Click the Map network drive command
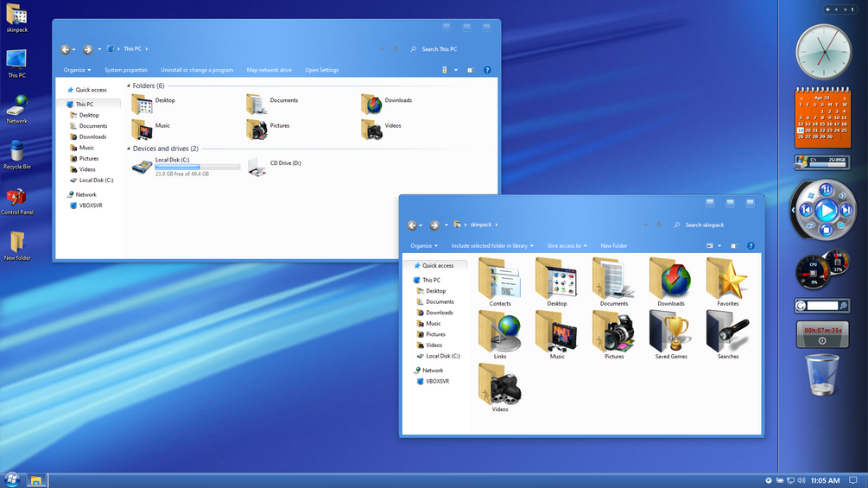Image resolution: width=868 pixels, height=488 pixels. tap(269, 70)
